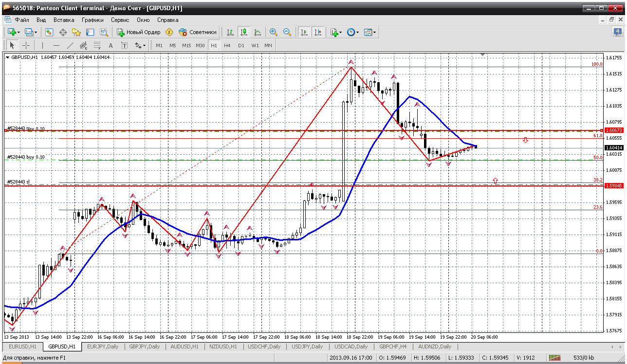Open the arrows objects dropdown
The width and height of the screenshot is (627, 364).
[x=140, y=45]
